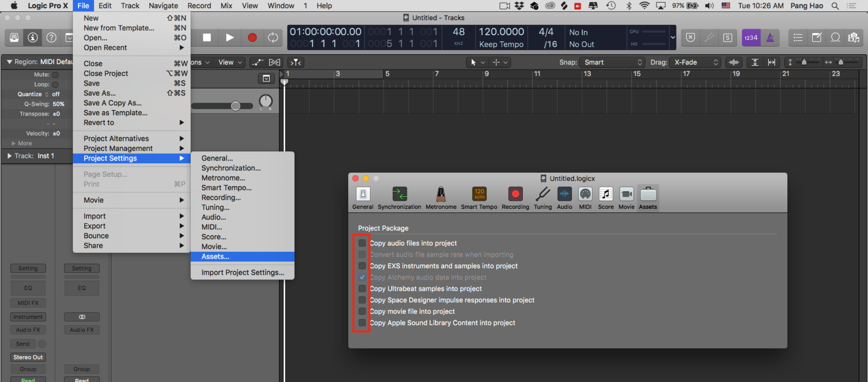Select Project Alternatives in File menu
This screenshot has width=868, height=382.
coord(132,139)
